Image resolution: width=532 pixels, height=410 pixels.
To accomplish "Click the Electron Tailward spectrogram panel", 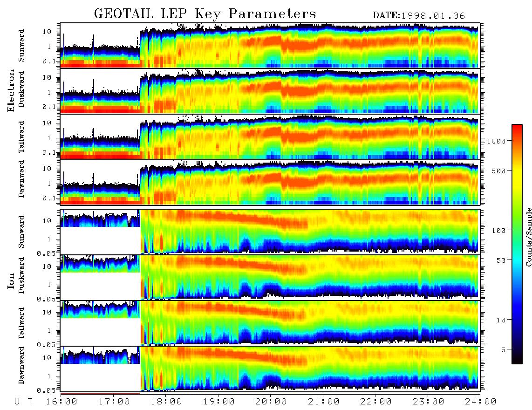I will click(270, 137).
